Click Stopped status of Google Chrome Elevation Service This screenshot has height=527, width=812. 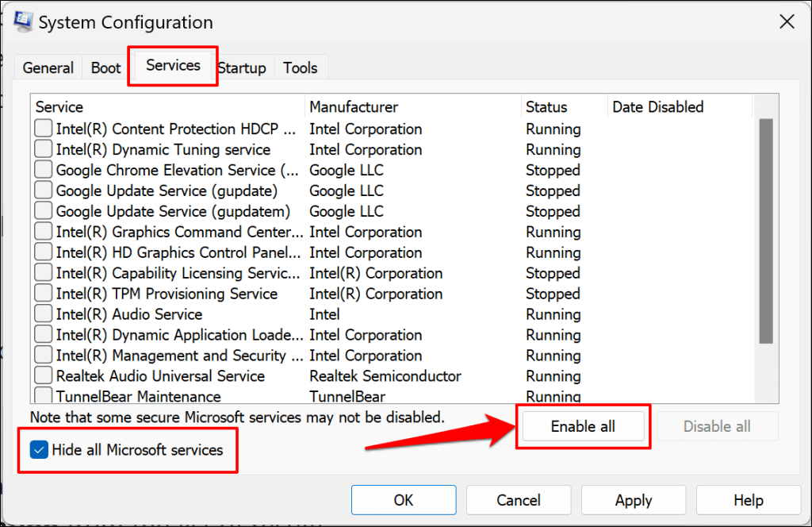coord(553,170)
